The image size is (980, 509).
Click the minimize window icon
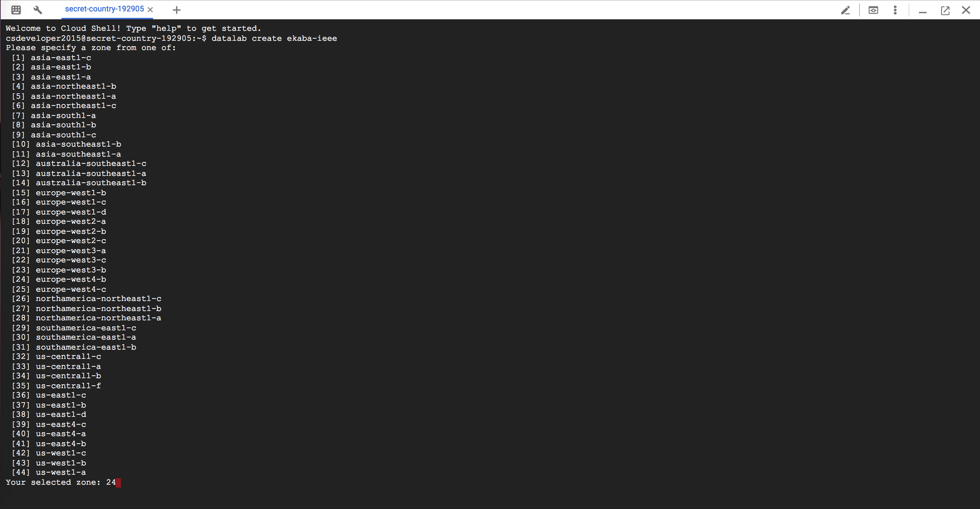(x=922, y=9)
